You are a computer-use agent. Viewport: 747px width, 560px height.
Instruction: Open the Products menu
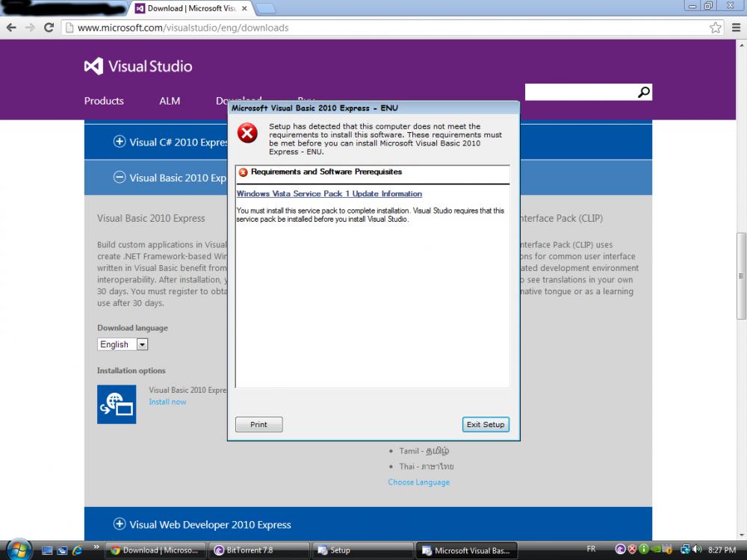click(104, 101)
